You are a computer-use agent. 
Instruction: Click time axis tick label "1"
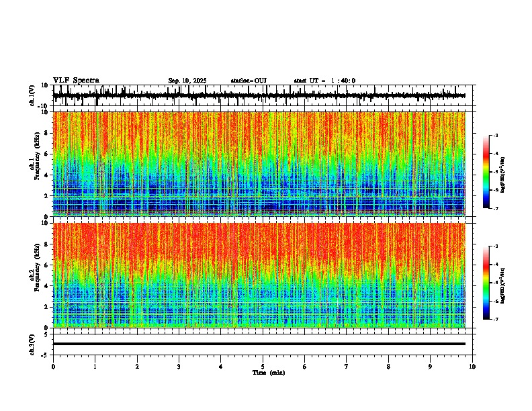95,367
